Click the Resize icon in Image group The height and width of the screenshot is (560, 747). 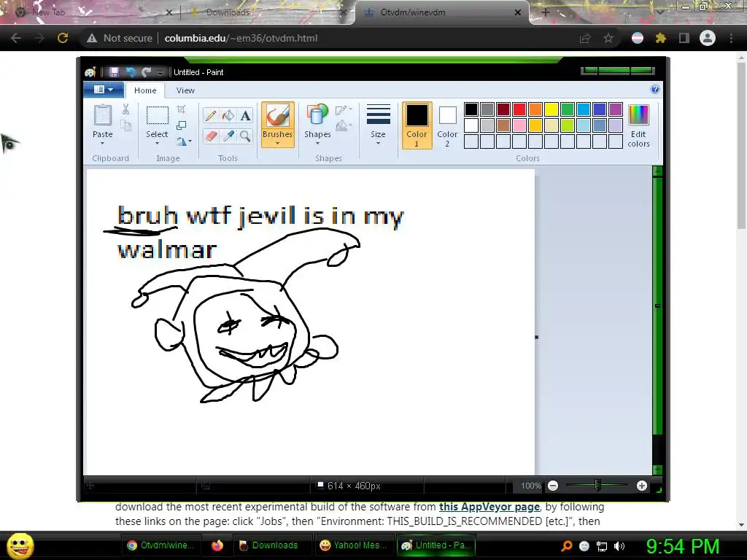coord(182,125)
